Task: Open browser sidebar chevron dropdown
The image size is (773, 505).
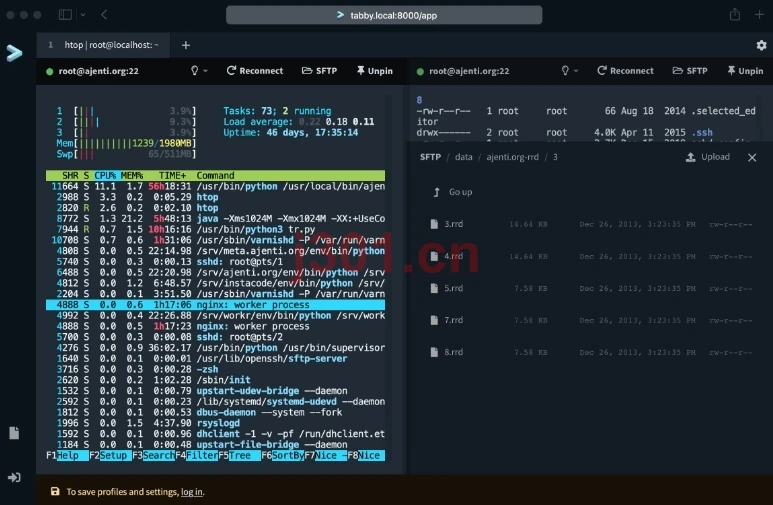Action: [83, 15]
